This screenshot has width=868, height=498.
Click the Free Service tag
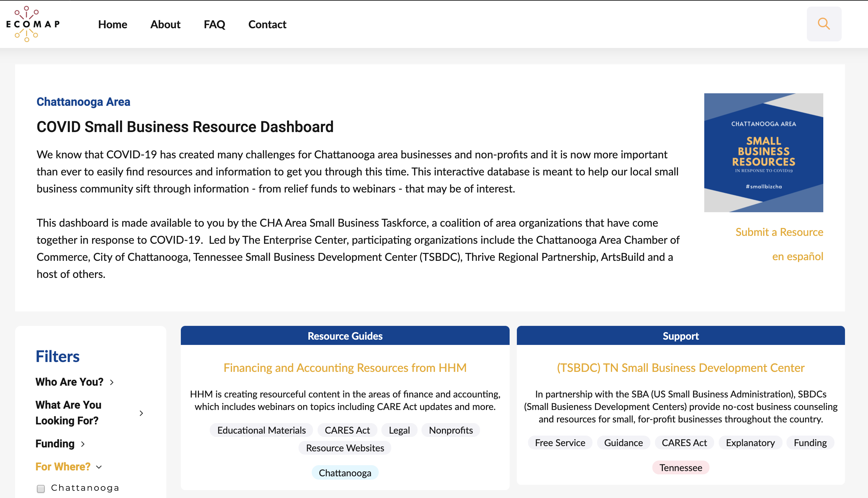tap(560, 442)
